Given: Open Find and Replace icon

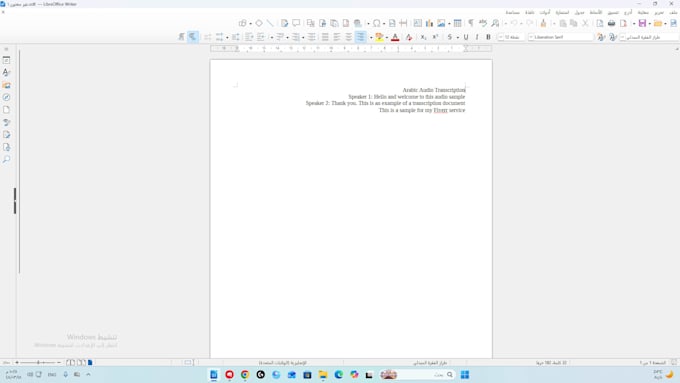Looking at the screenshot, I should point(495,23).
